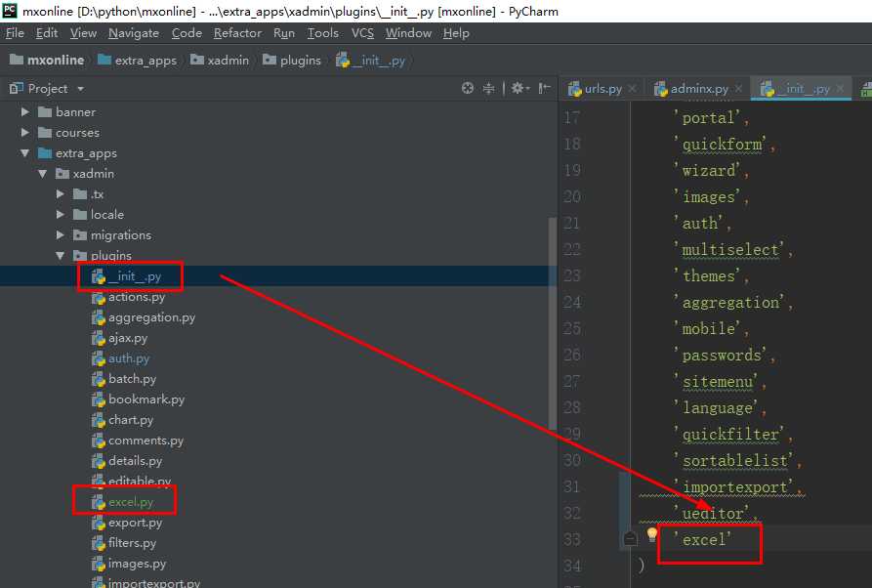872x588 pixels.
Task: Select actions.py in the project tree
Action: click(129, 297)
